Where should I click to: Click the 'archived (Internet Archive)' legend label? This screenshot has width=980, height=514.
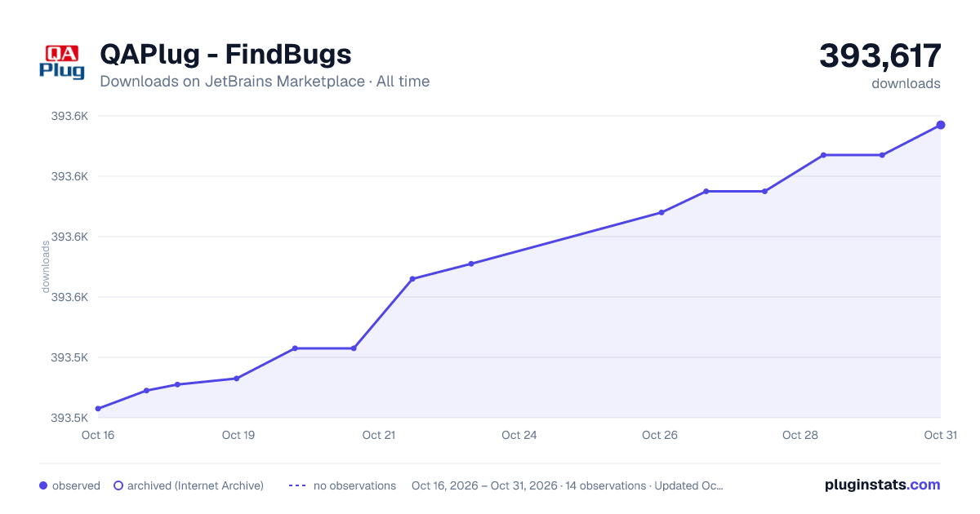click(195, 485)
